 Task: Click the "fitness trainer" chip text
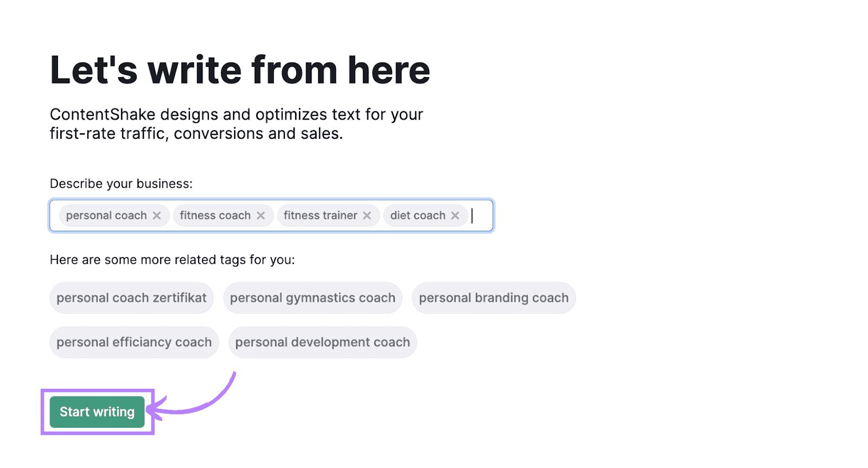pos(320,215)
